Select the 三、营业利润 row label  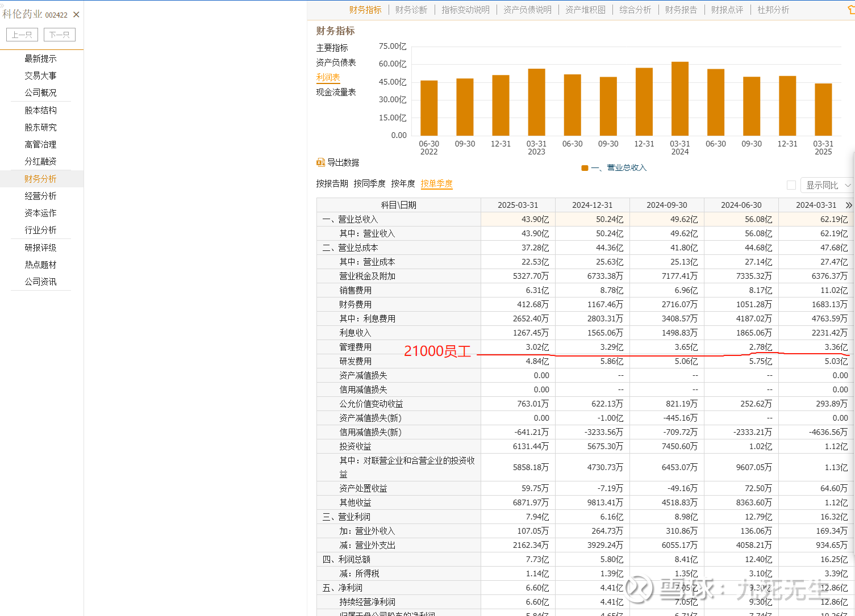[x=346, y=517]
